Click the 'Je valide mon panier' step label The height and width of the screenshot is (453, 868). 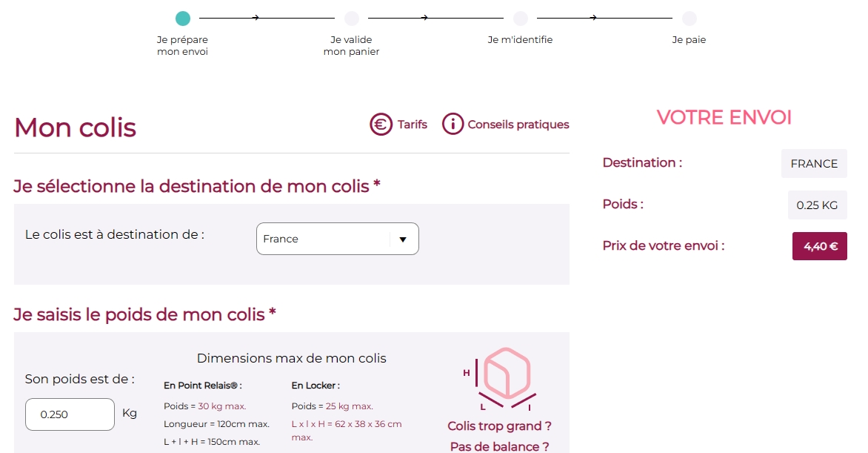tap(351, 46)
